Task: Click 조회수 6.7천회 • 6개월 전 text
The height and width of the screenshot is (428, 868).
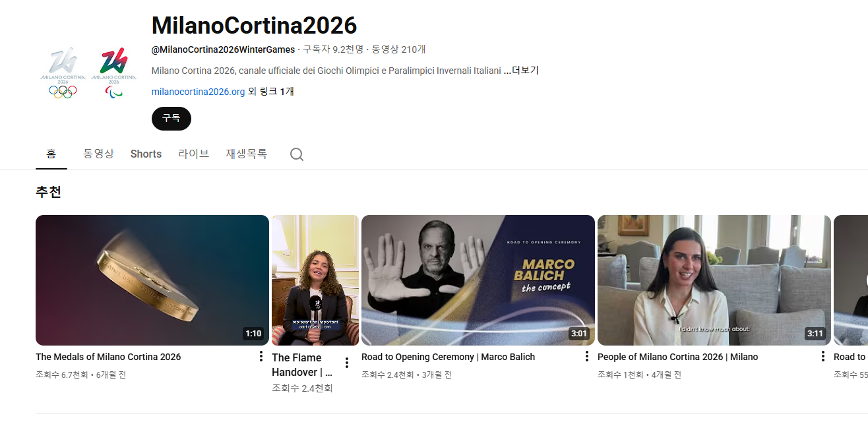Action: 80,375
